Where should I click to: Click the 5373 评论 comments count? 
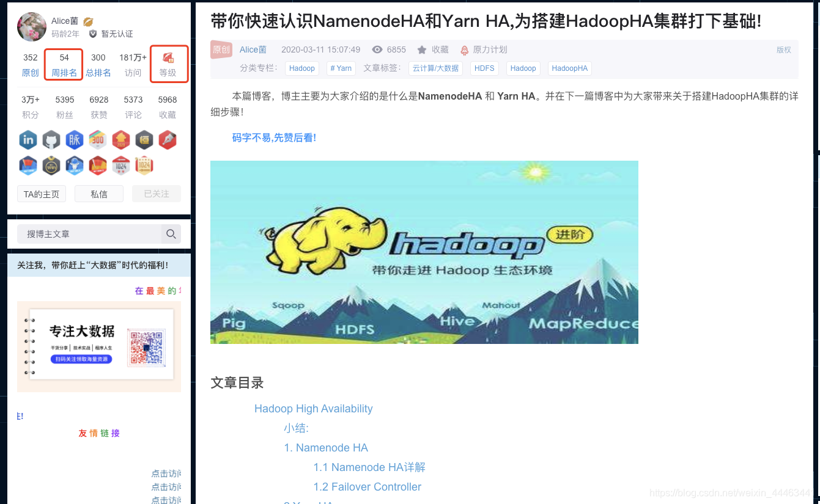(x=133, y=107)
